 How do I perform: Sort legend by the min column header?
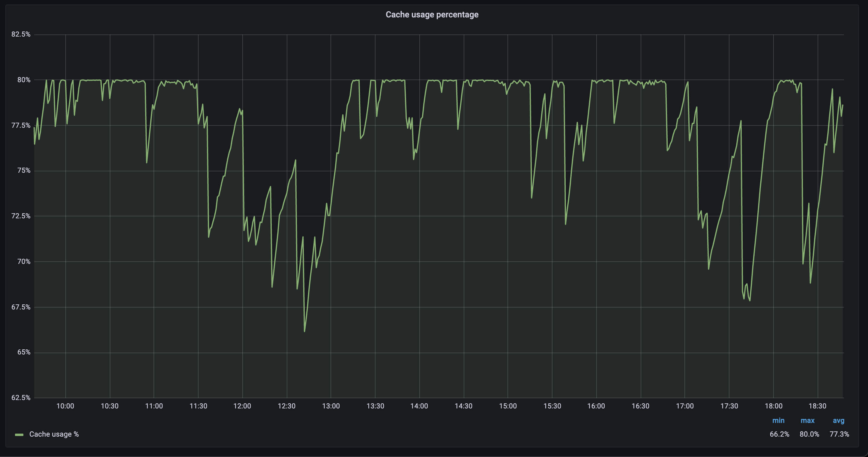pyautogui.click(x=778, y=420)
